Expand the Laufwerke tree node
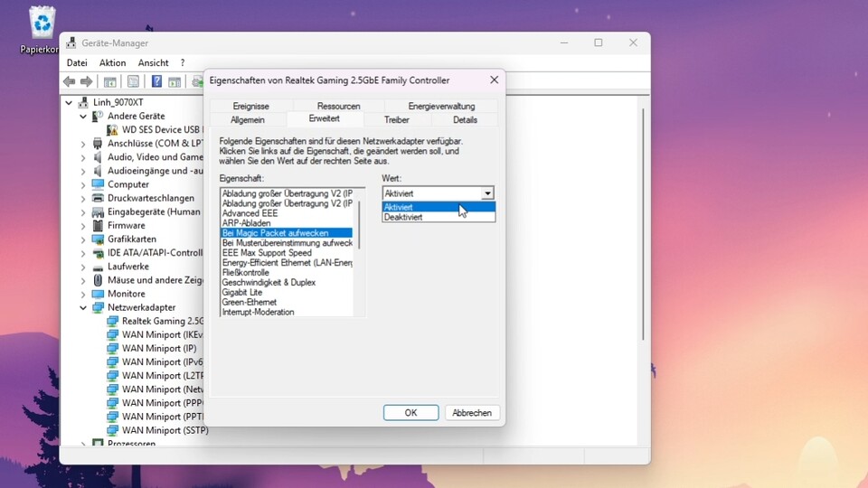Screen dimensions: 868x488 (x=83, y=267)
